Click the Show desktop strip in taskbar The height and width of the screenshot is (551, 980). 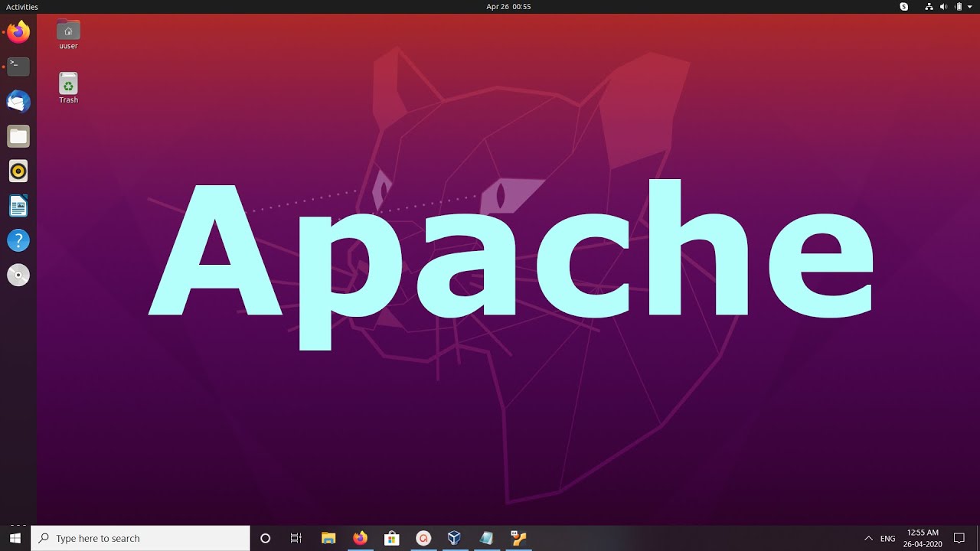coord(978,538)
